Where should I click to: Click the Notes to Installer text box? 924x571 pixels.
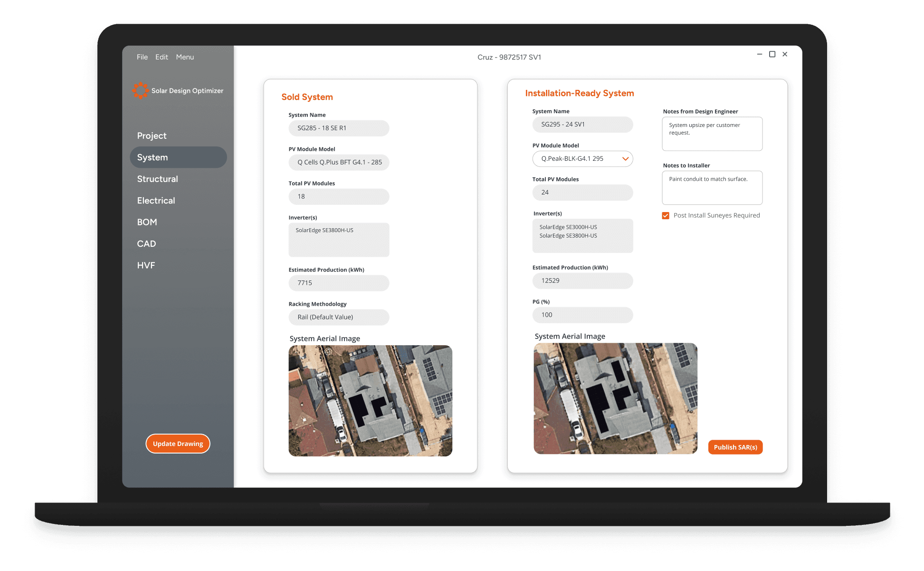click(712, 188)
